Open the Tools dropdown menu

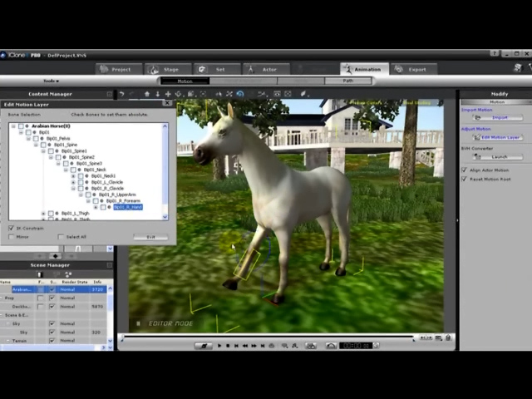(x=51, y=81)
